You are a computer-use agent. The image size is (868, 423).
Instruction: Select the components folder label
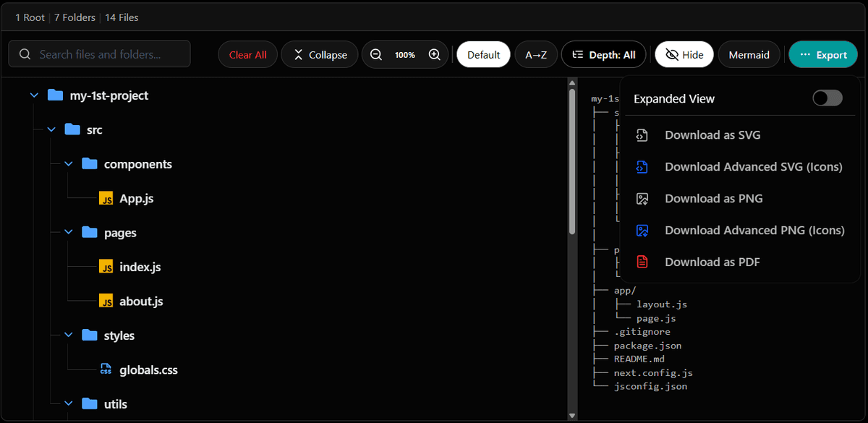[138, 164]
